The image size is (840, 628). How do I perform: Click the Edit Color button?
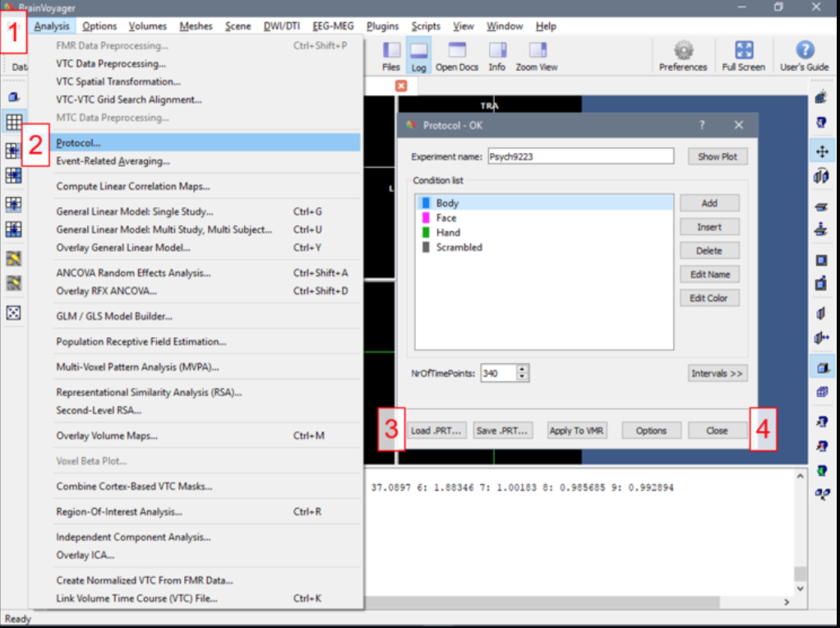click(x=709, y=298)
